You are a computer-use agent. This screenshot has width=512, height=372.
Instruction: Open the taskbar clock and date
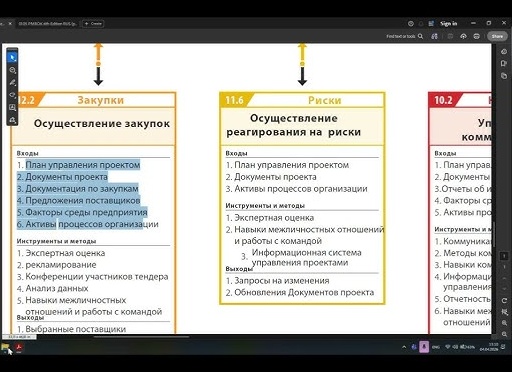pyautogui.click(x=489, y=347)
